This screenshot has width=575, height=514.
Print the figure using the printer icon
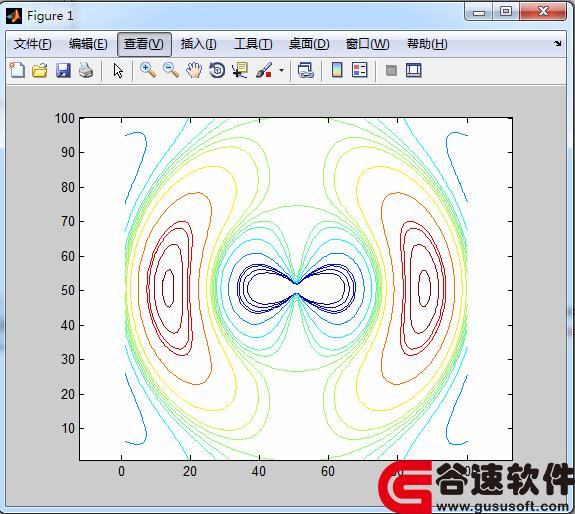click(86, 70)
